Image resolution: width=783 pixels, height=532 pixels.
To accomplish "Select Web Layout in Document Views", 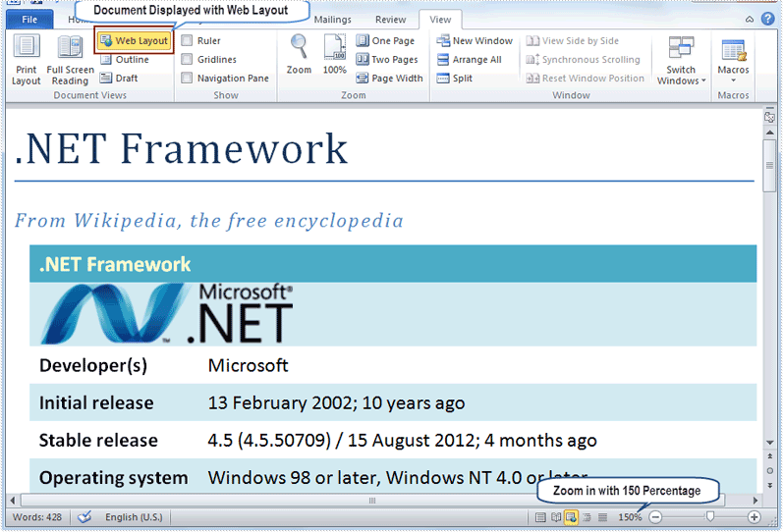I will [134, 40].
